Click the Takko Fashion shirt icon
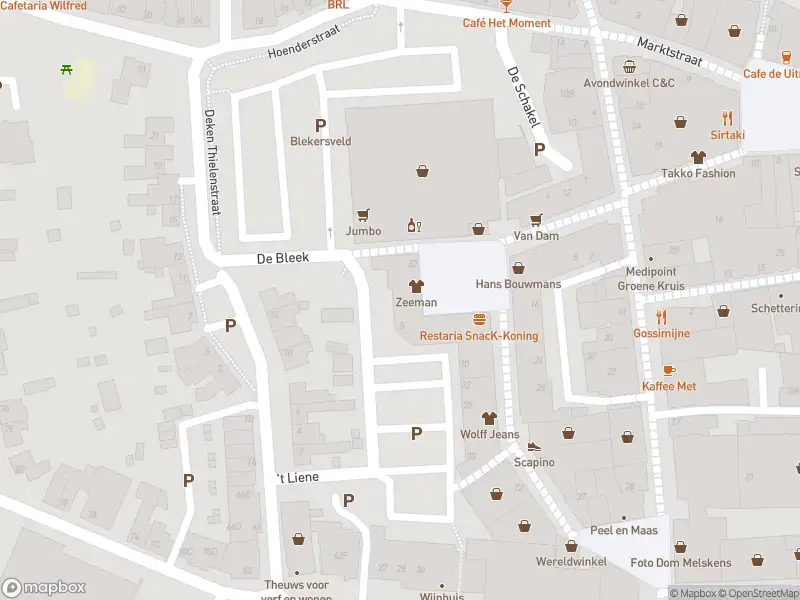 [x=698, y=157]
